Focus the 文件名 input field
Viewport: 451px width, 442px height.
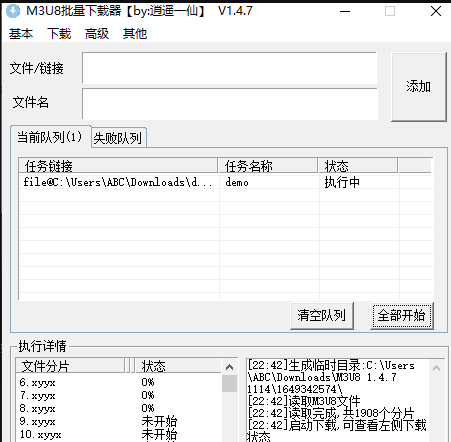pyautogui.click(x=230, y=104)
